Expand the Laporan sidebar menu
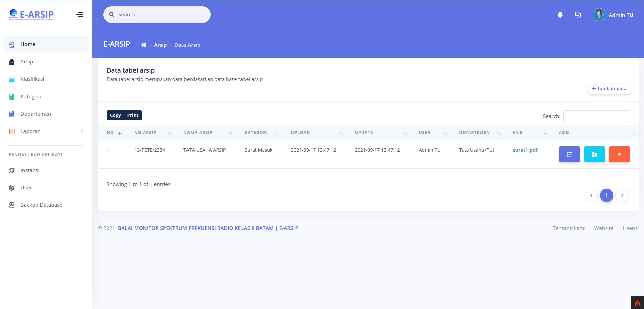The width and height of the screenshot is (644, 309). click(x=46, y=131)
